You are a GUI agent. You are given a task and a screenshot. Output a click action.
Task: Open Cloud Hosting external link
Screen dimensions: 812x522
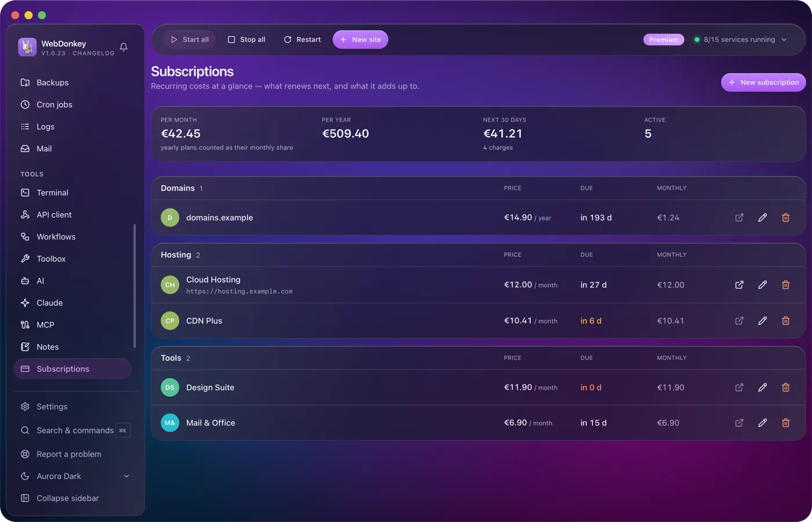tap(739, 285)
